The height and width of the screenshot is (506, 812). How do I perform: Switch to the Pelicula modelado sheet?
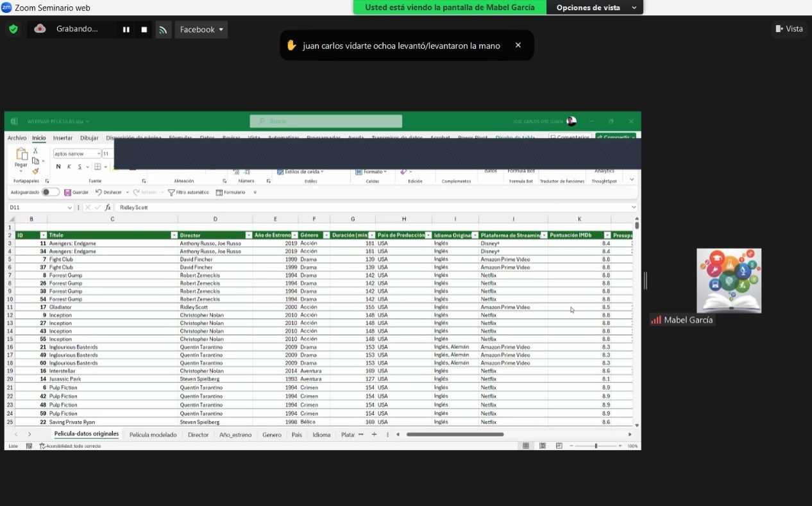(153, 435)
